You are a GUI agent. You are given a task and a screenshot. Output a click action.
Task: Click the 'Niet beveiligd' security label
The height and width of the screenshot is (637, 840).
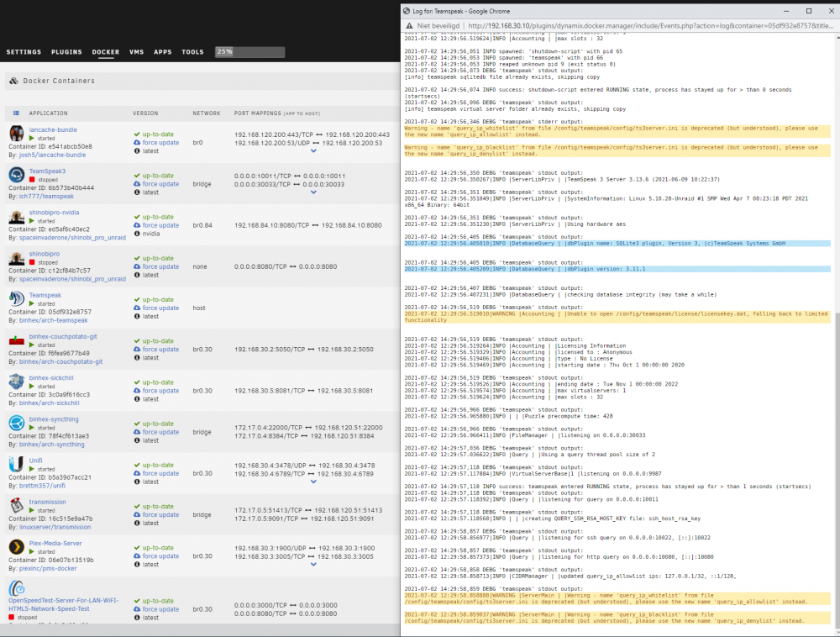coord(438,26)
